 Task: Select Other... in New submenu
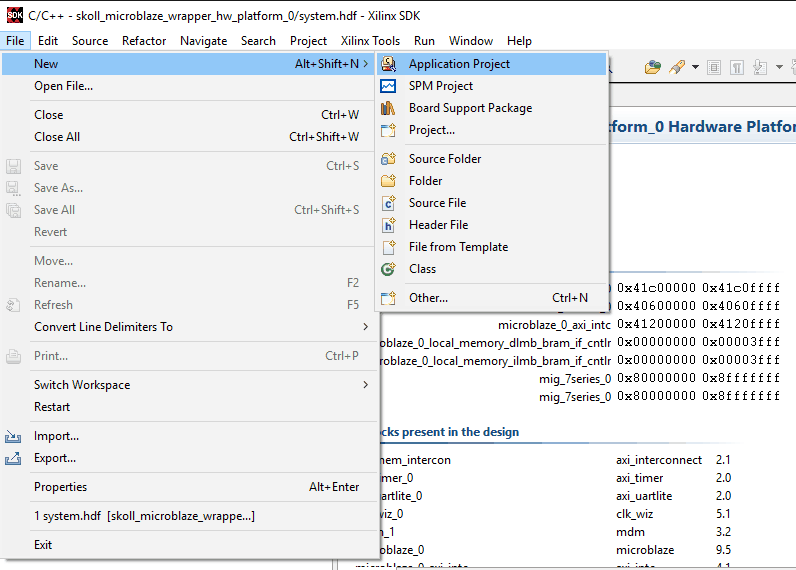point(428,298)
